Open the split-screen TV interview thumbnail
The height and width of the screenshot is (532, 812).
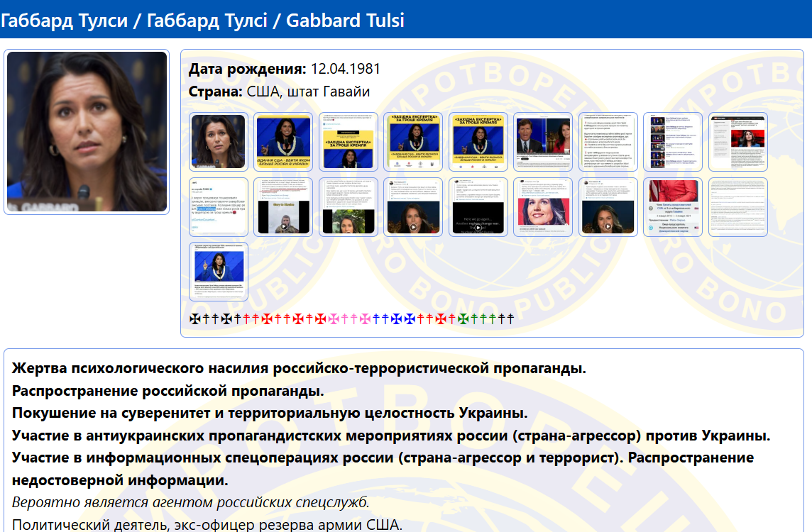point(543,142)
